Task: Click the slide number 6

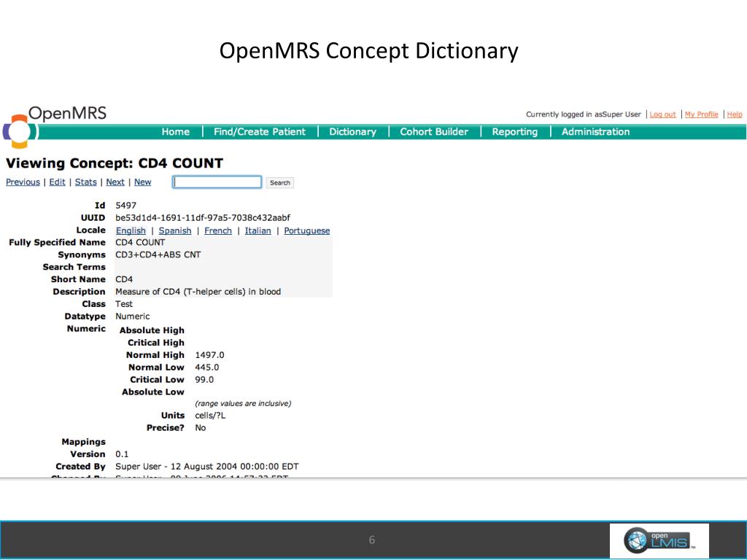Action: pyautogui.click(x=372, y=540)
